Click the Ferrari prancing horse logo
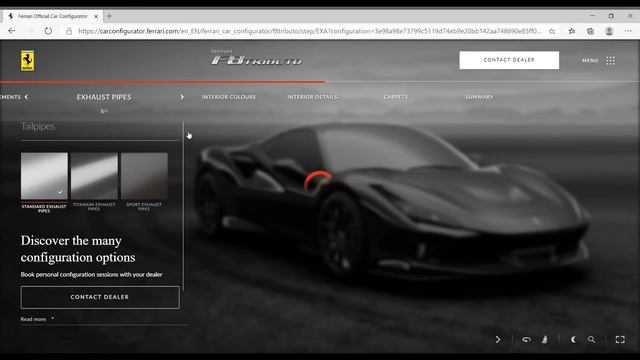Screen dimensions: 640x360 tap(27, 61)
